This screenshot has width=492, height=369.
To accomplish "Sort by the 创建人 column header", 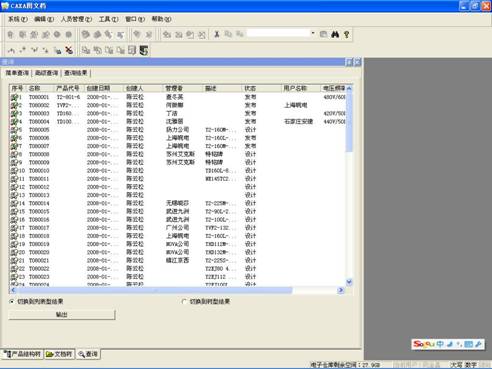I will coord(143,88).
